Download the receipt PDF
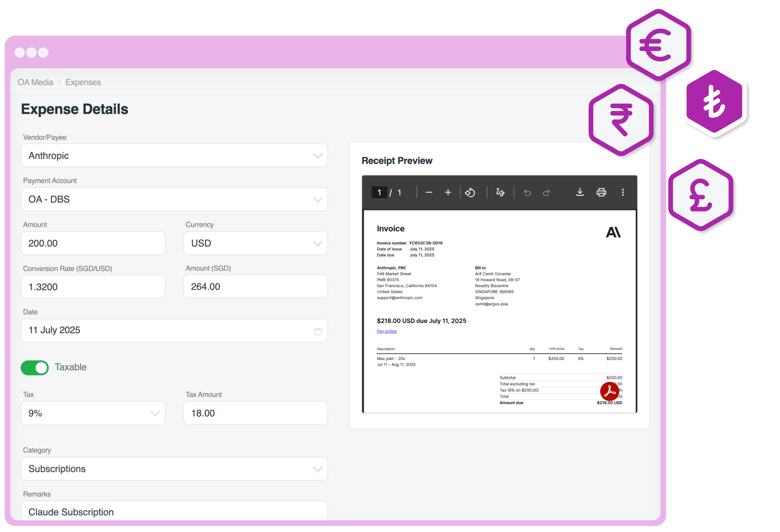This screenshot has height=532, width=780. pyautogui.click(x=580, y=192)
